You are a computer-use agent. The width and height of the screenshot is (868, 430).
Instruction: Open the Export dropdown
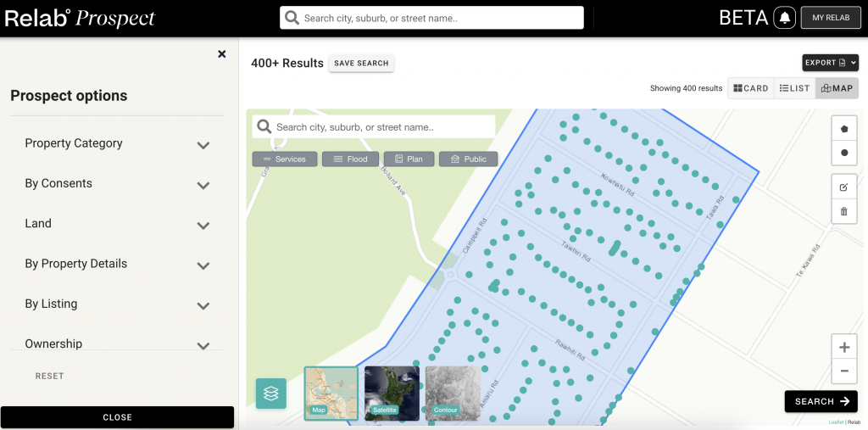point(830,63)
